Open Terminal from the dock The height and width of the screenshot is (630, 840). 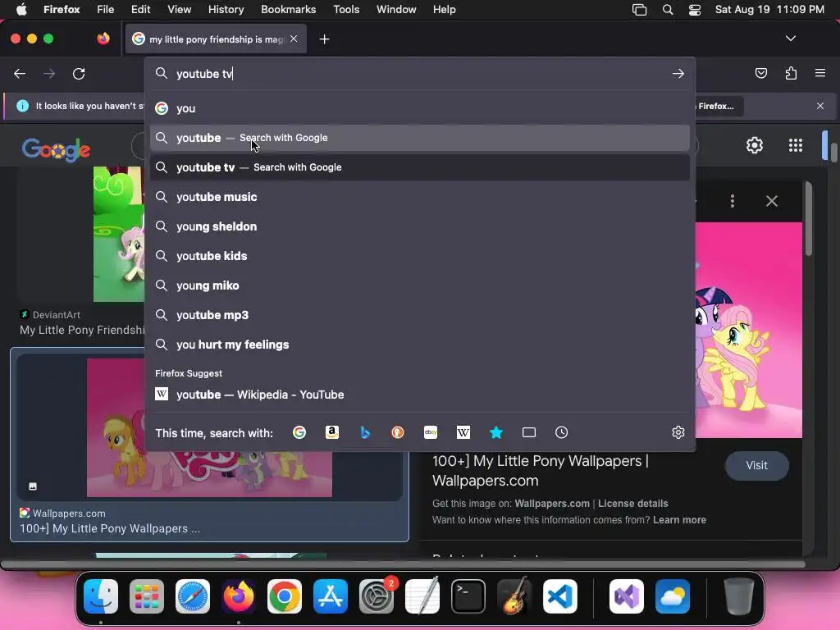click(468, 596)
